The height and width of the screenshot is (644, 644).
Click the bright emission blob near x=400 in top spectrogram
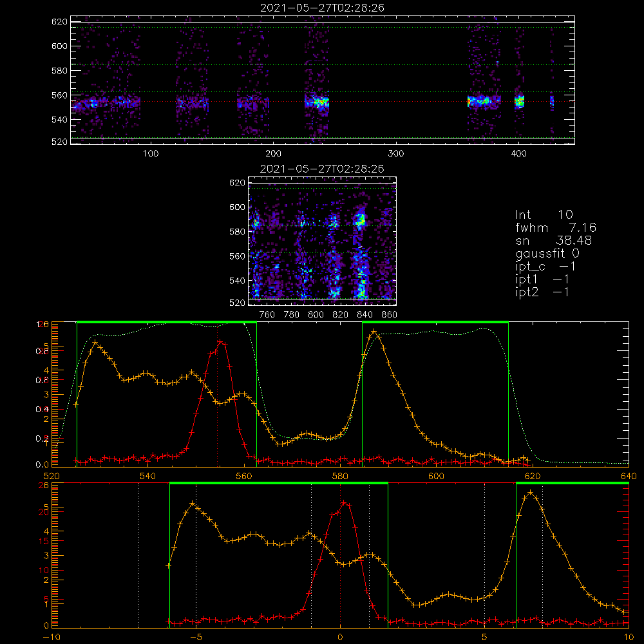tap(520, 101)
